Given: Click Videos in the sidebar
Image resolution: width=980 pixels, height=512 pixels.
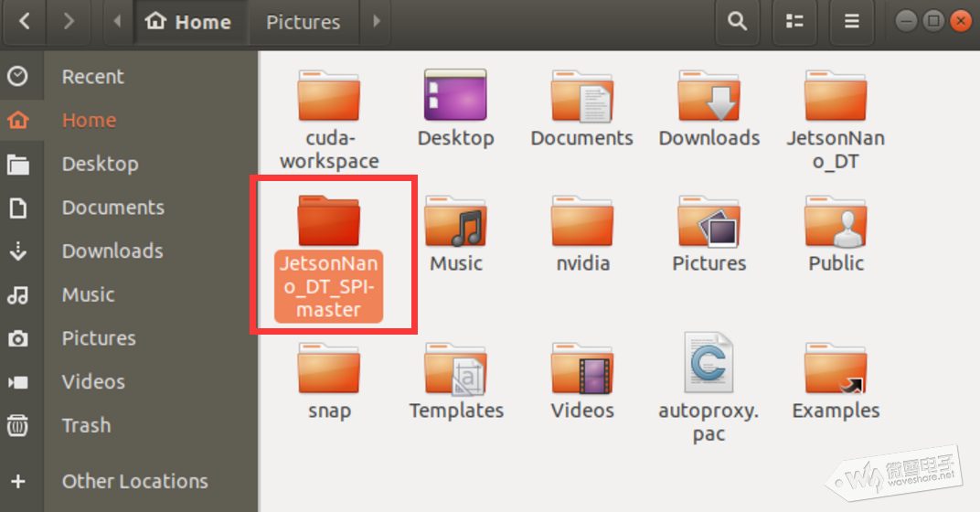Looking at the screenshot, I should (x=93, y=381).
